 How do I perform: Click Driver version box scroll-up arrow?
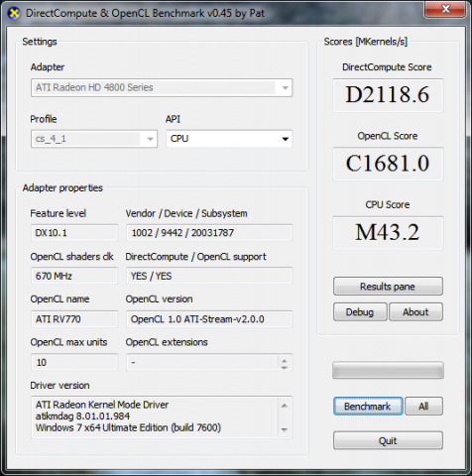[x=285, y=406]
